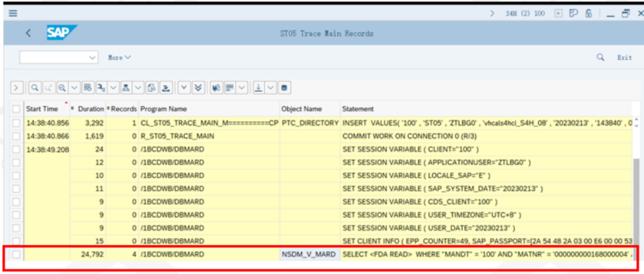Click the key/filter icon in the toolbar
This screenshot has width=644, height=274.
click(101, 88)
